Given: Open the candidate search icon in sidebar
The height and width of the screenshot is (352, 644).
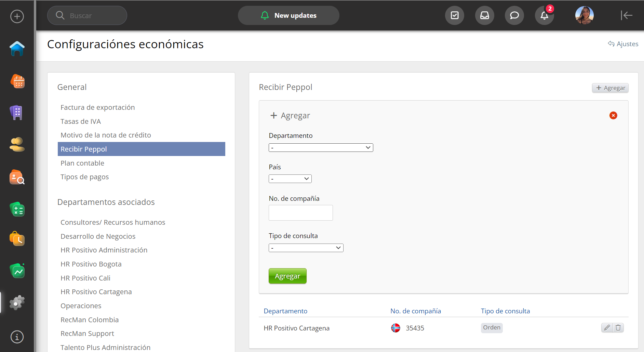Looking at the screenshot, I should 17,177.
